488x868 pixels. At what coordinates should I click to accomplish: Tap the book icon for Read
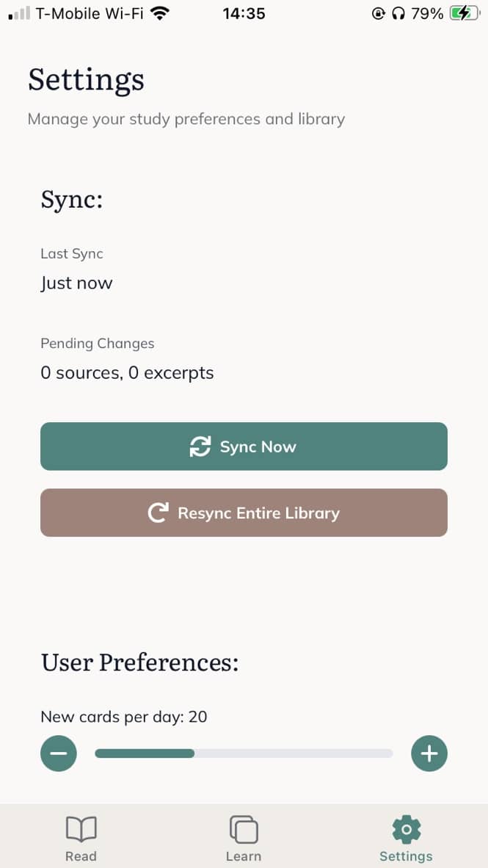tap(81, 830)
